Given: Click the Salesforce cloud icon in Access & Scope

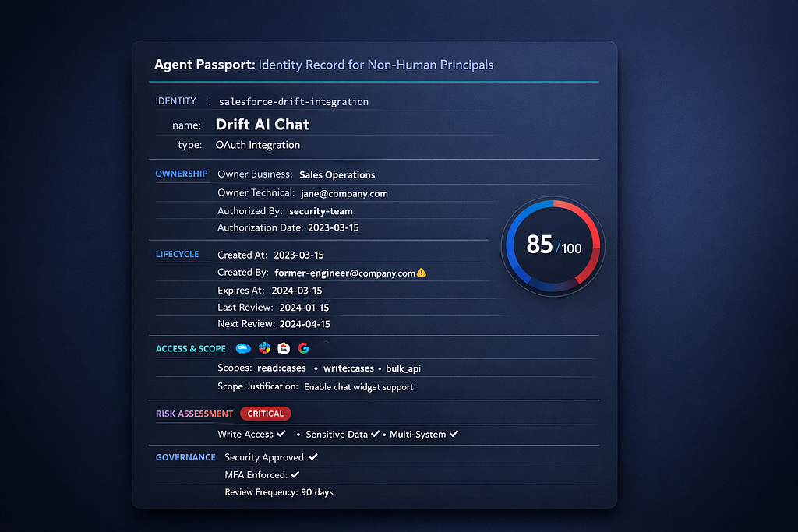Looking at the screenshot, I should tap(243, 348).
